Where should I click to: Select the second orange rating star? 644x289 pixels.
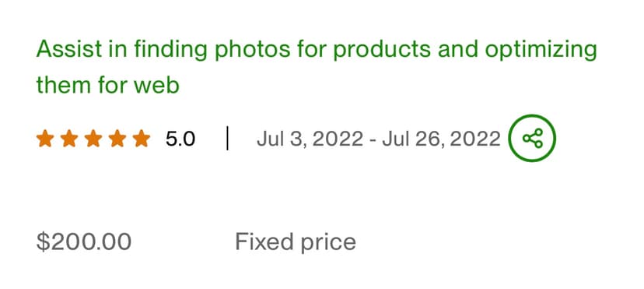point(69,139)
